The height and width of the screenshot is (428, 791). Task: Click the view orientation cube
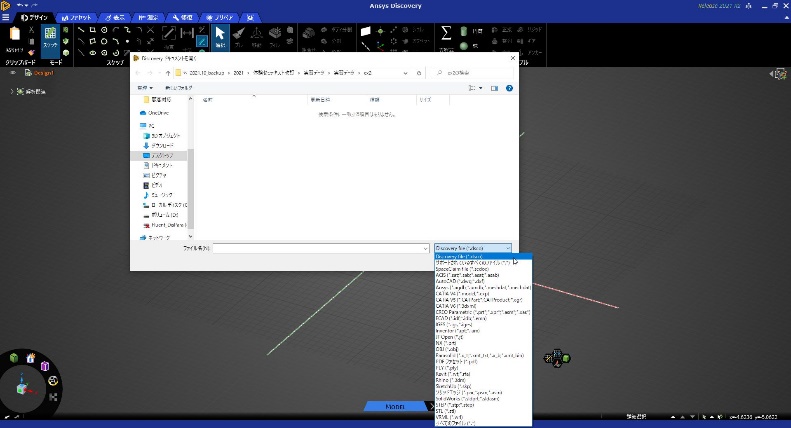22,388
